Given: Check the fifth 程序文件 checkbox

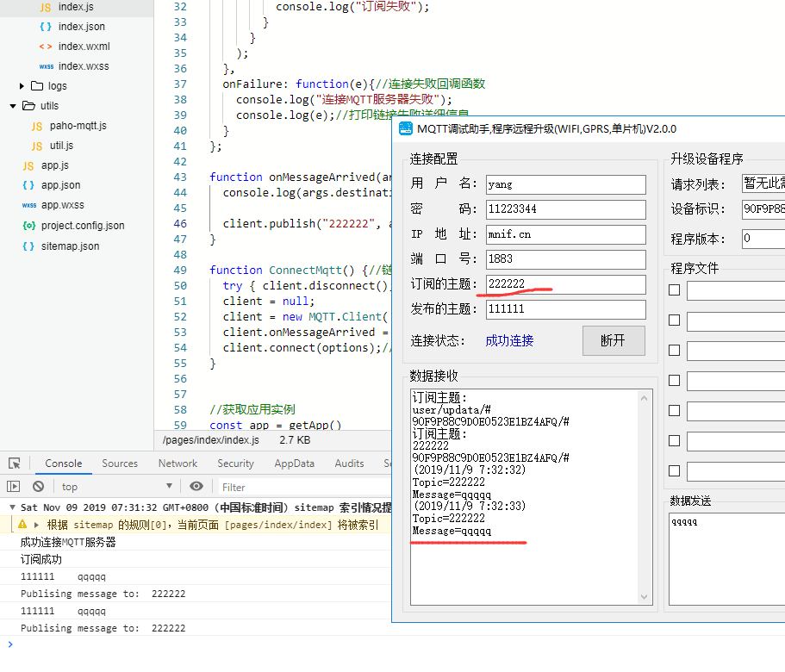Looking at the screenshot, I should [675, 410].
